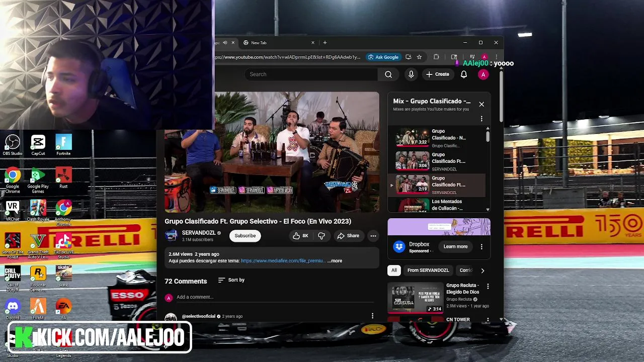Open the SERVANDOZL channel name
The height and width of the screenshot is (362, 644).
[x=199, y=233]
